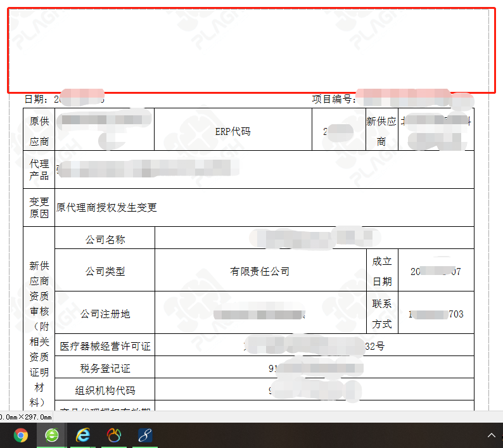Select the 公司注册地 label cell
This screenshot has height=448, width=503.
pyautogui.click(x=105, y=312)
